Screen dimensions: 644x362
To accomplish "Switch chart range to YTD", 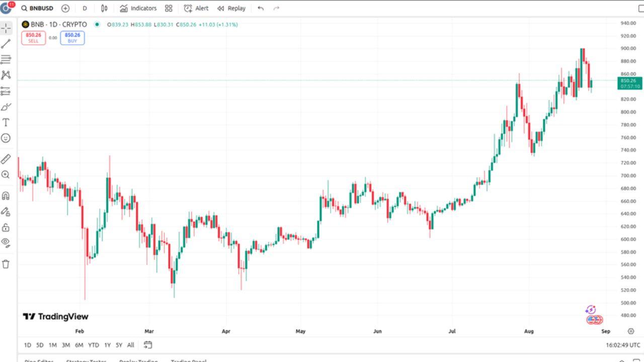I will 93,345.
